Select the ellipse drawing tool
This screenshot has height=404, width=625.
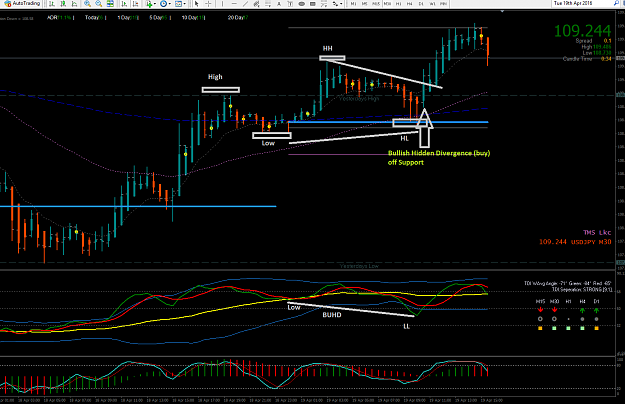[302, 4]
